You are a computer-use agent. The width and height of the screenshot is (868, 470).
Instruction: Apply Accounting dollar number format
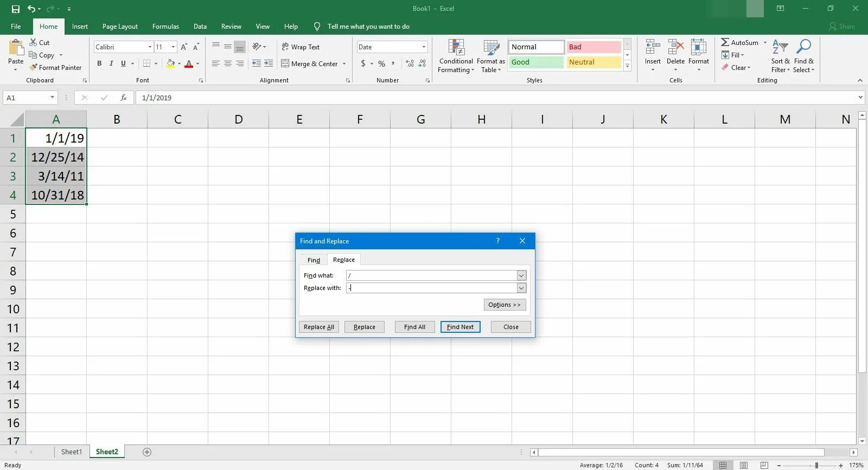coord(363,63)
